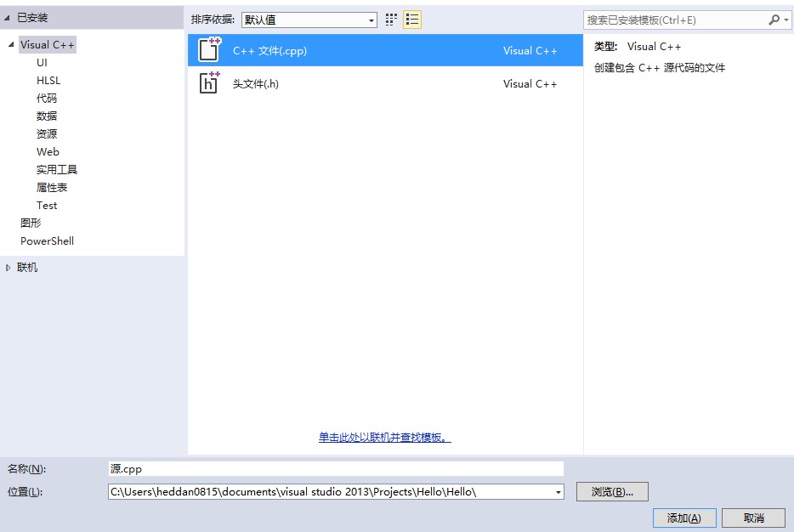
Task: Open the 排序依据 sort dropdown
Action: [x=309, y=20]
